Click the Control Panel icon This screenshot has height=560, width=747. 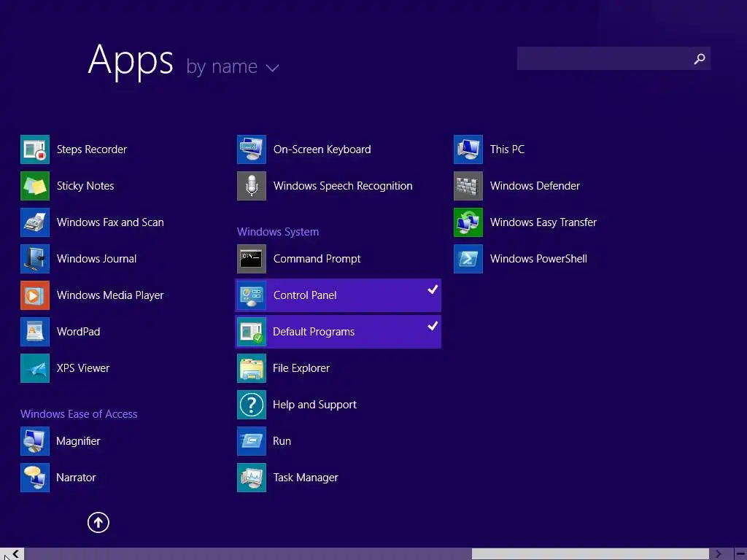pyautogui.click(x=252, y=295)
